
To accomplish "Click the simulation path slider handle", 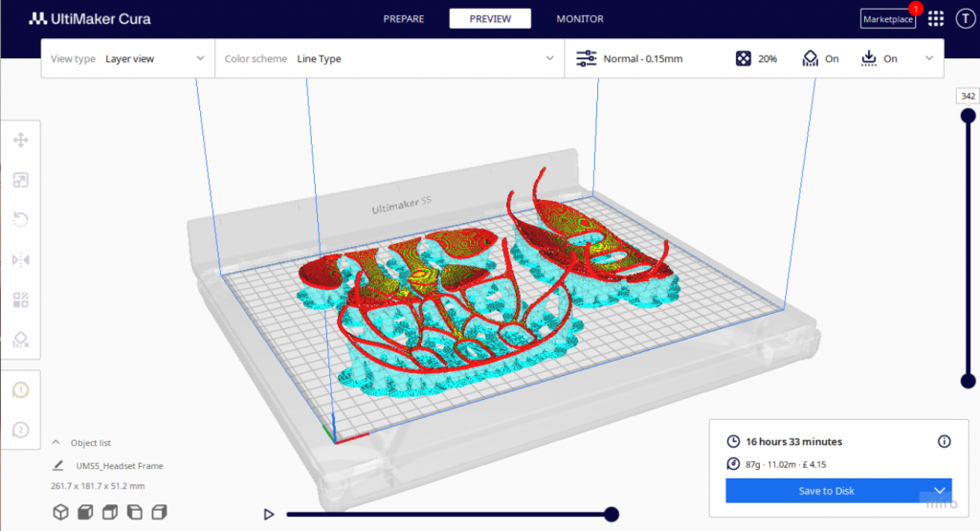I will [x=612, y=514].
